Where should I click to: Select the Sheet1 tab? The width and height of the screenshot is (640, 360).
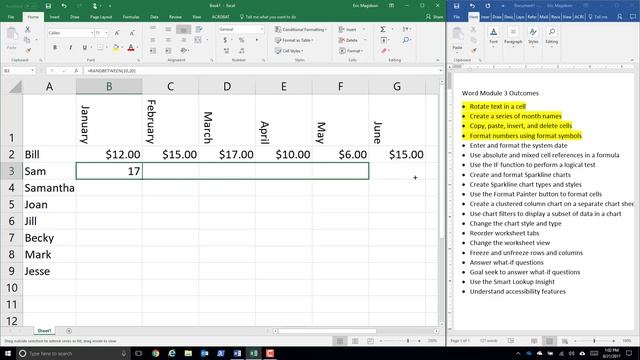(44, 331)
